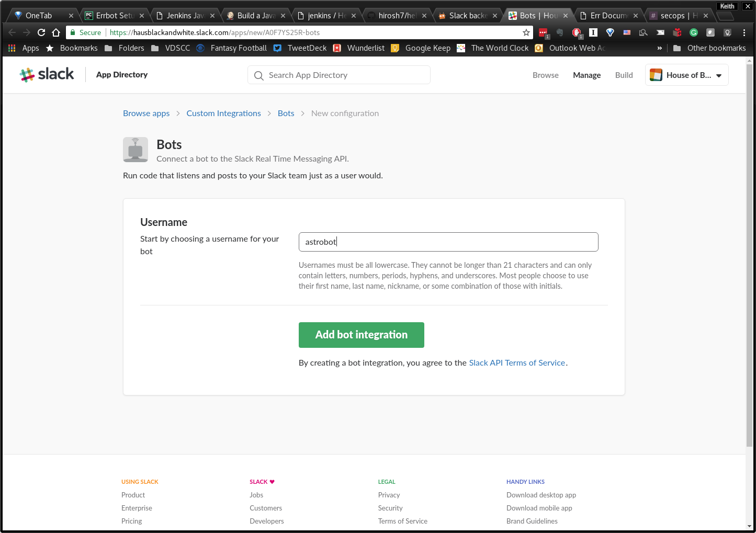
Task: Show hidden bookmarks via double chevron
Action: (659, 48)
